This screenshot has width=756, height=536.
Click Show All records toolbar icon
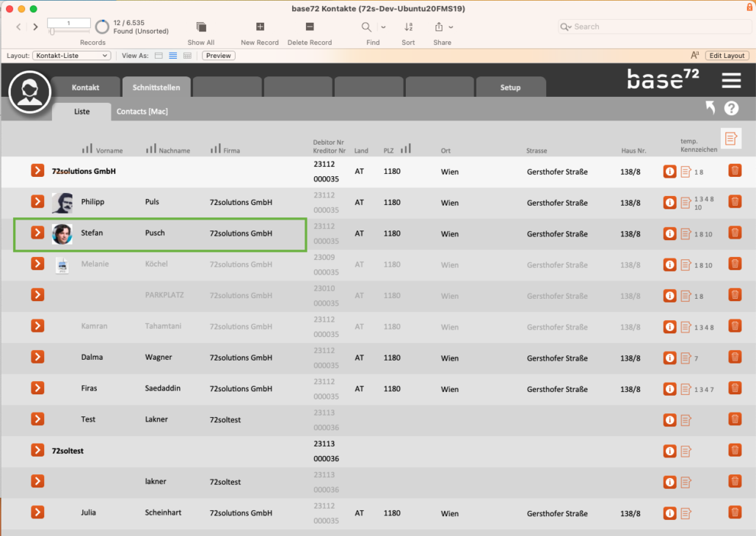point(201,27)
